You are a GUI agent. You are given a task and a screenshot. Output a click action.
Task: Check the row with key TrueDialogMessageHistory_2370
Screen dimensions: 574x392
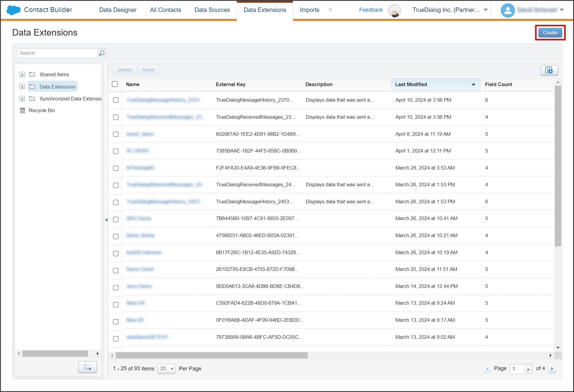pos(115,100)
